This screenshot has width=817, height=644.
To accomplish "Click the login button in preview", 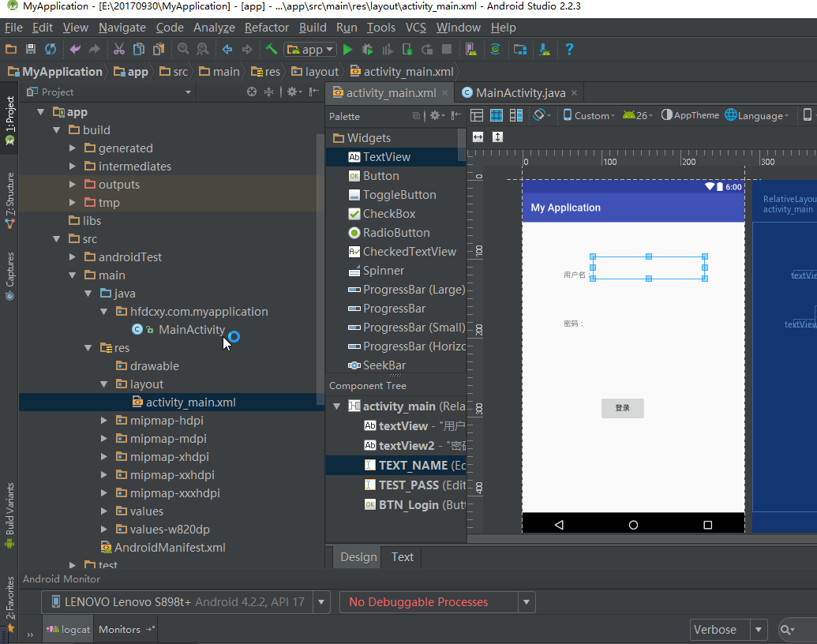I will [622, 408].
